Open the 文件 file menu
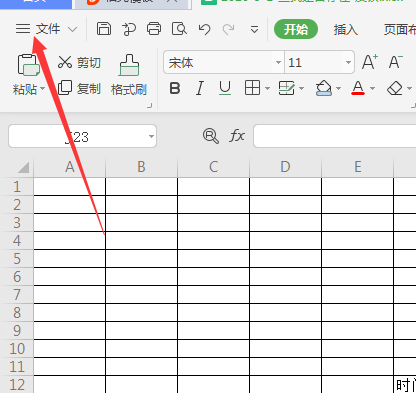416x393 pixels. point(47,29)
